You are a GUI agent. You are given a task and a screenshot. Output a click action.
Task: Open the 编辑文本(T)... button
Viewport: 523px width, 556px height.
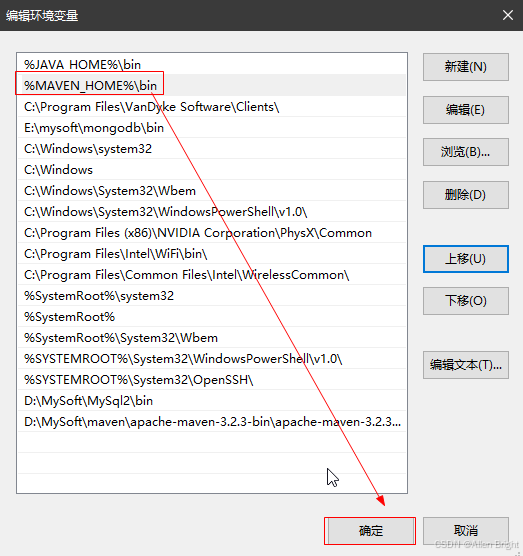click(x=466, y=365)
